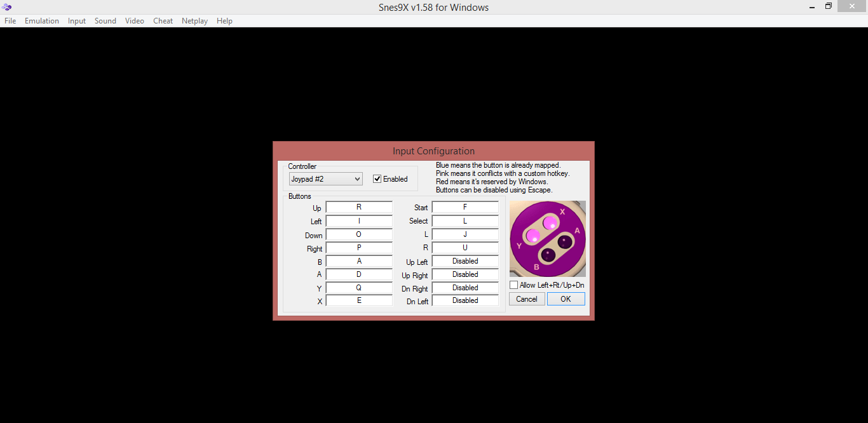Click the Dn Right Disabled field
Viewport: 868px width, 423px height.
click(465, 288)
